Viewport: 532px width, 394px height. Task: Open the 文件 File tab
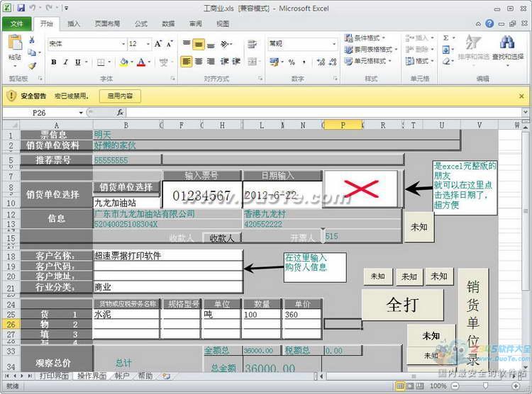pos(16,23)
